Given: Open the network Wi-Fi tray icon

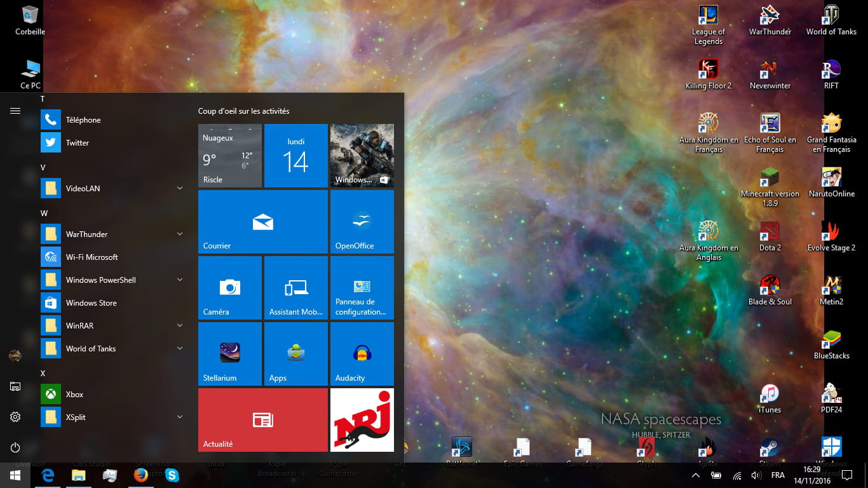Looking at the screenshot, I should (x=737, y=475).
